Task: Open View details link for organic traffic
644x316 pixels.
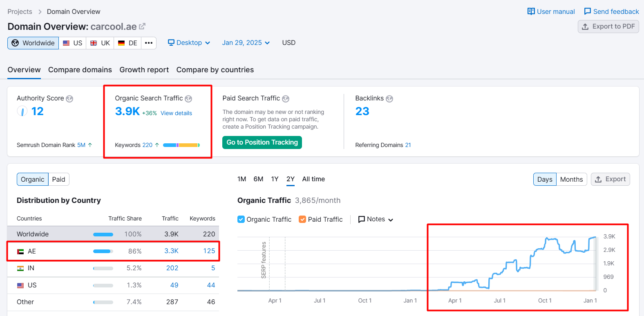Action: tap(176, 113)
